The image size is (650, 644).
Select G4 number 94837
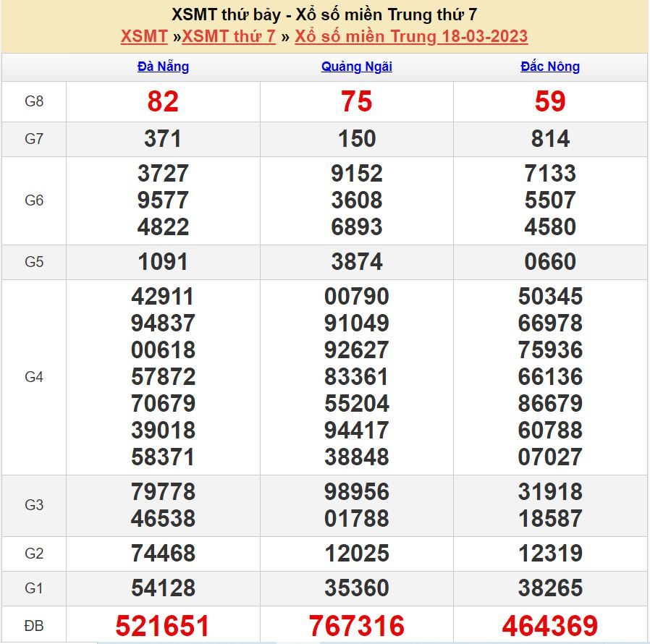(163, 323)
